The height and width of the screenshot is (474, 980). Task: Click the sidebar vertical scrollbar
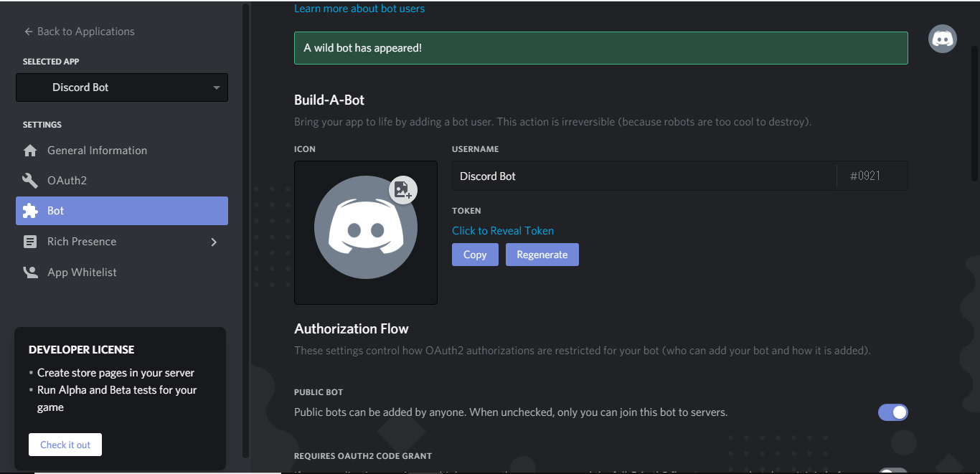(246, 229)
